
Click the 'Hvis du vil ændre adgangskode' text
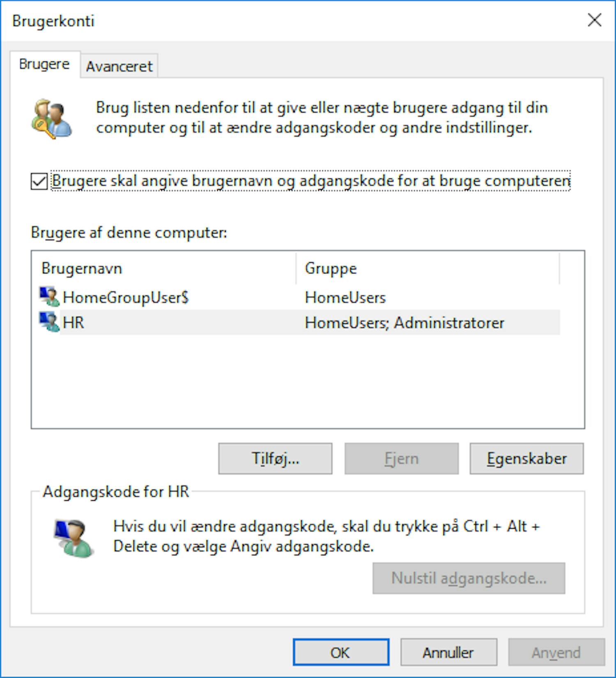click(x=326, y=536)
